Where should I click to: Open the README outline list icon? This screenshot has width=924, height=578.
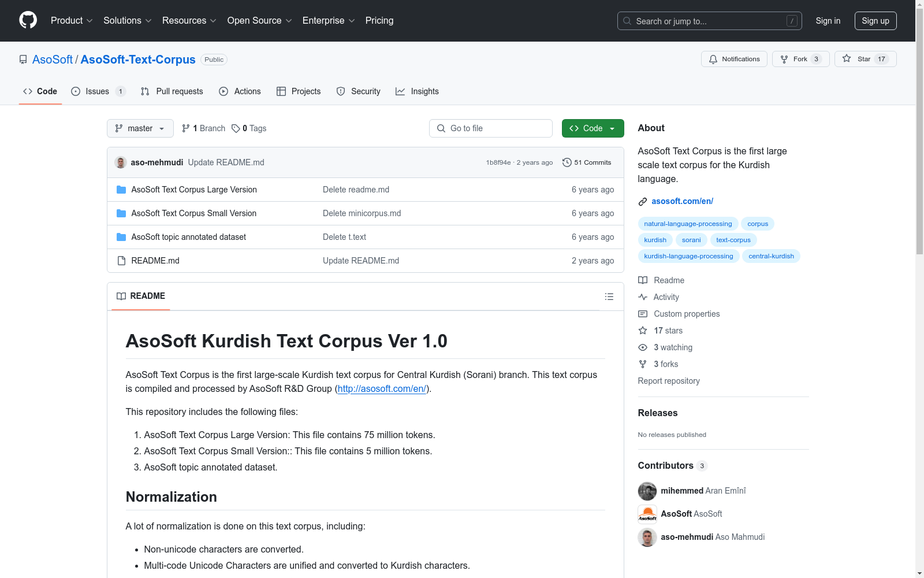(x=609, y=297)
